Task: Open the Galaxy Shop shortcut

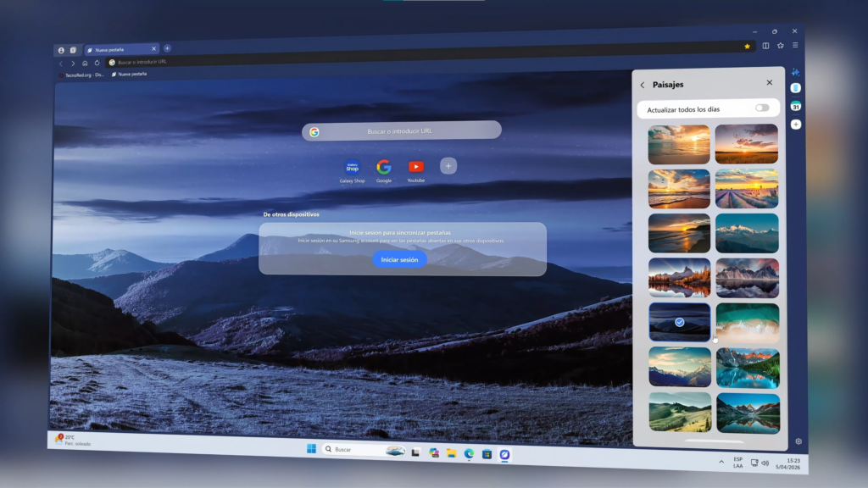Action: pyautogui.click(x=352, y=168)
